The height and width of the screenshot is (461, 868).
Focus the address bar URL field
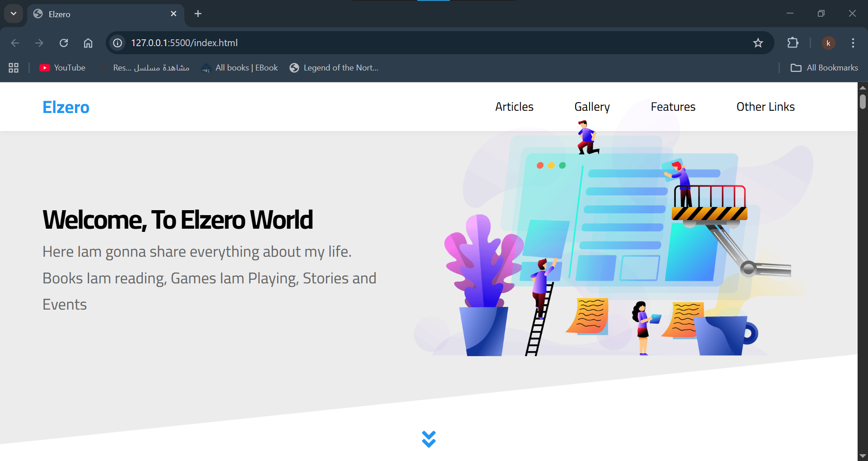tap(407, 43)
